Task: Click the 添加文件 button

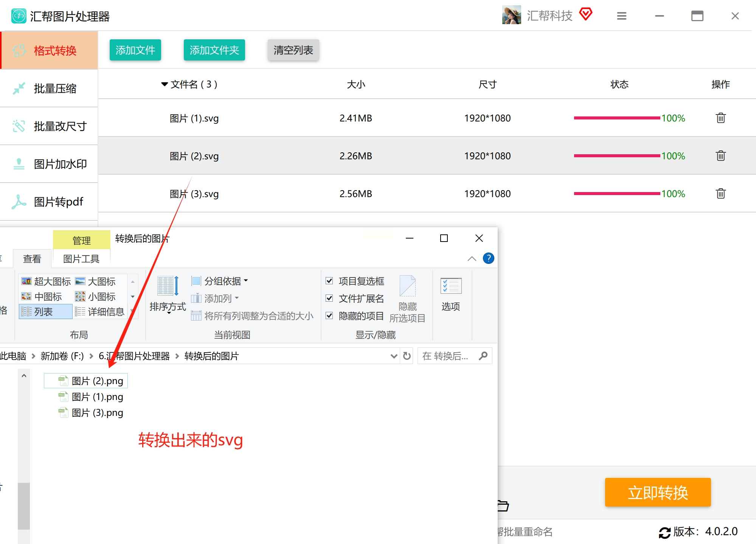Action: coord(135,50)
